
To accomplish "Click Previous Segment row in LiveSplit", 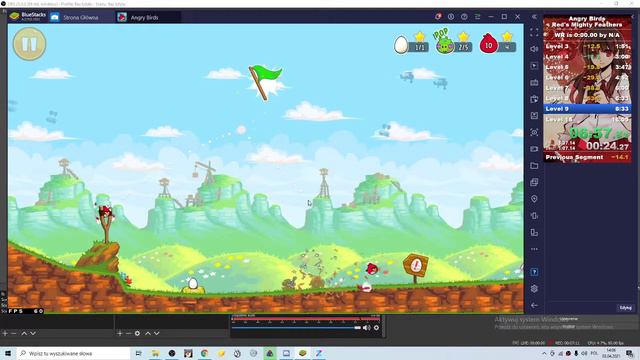I will tap(587, 157).
